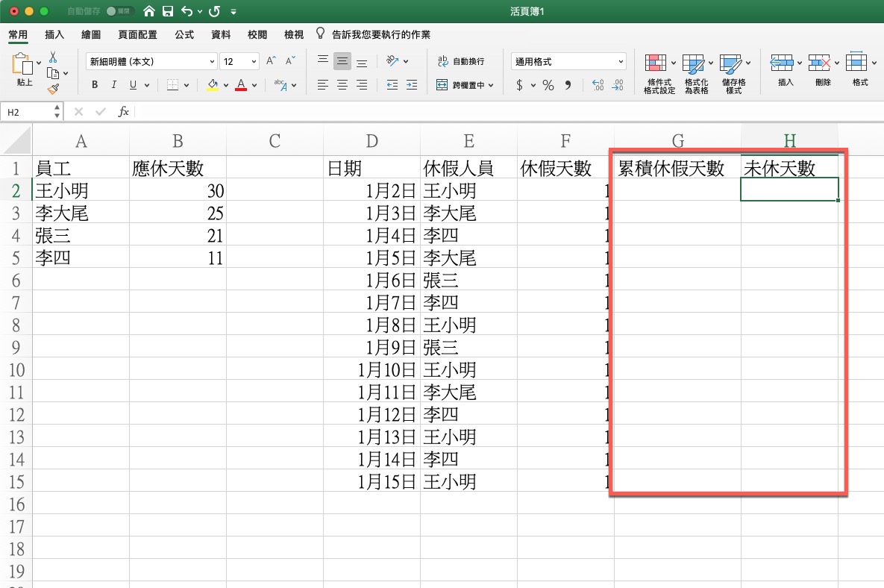Toggle underline formatting

click(x=133, y=85)
